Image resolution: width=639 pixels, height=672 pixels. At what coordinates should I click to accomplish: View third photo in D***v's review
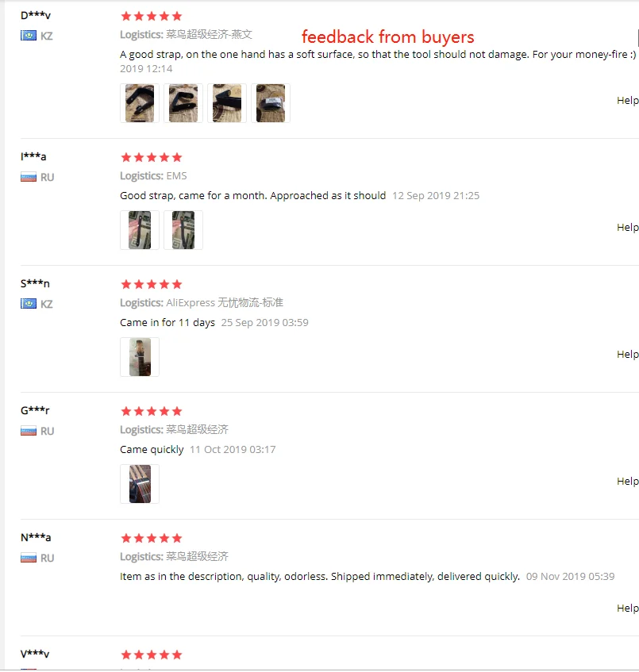pyautogui.click(x=227, y=103)
